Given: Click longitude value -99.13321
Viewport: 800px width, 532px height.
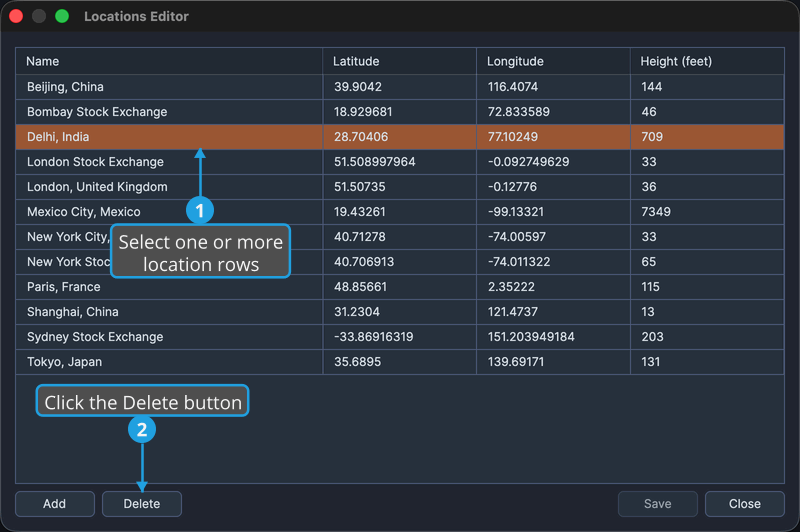Looking at the screenshot, I should [516, 212].
